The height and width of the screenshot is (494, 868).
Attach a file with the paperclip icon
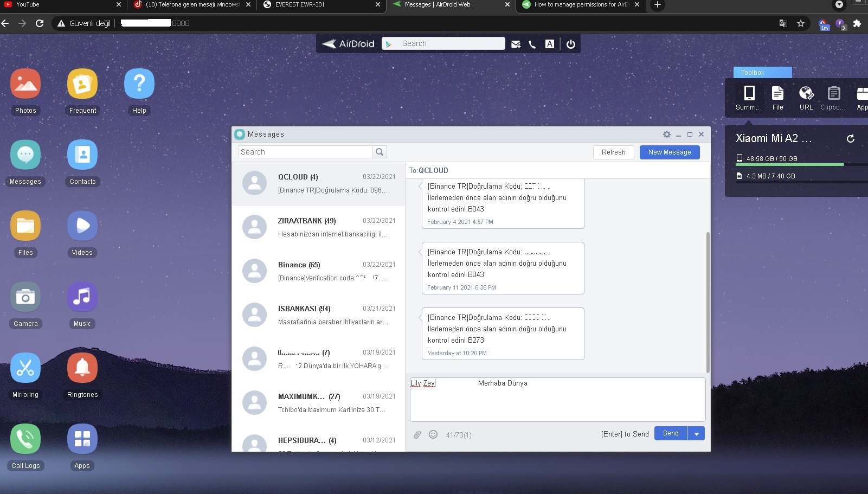[x=417, y=435]
